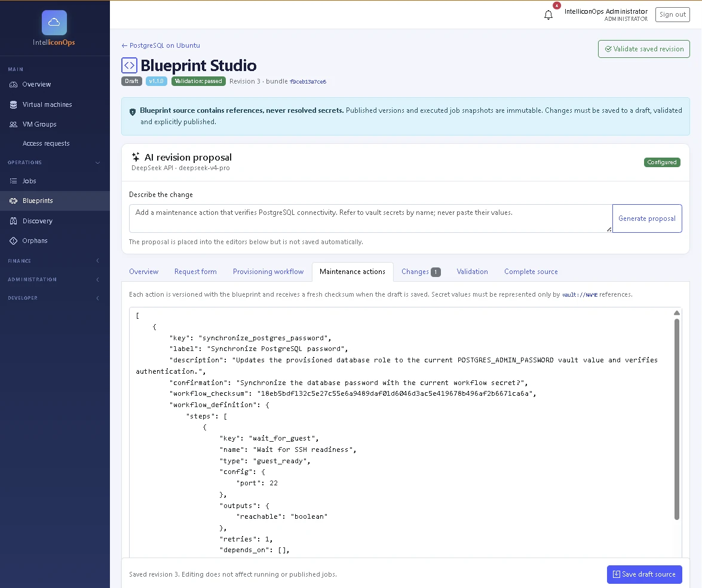
Task: Switch to the Request form tab
Action: coord(195,272)
